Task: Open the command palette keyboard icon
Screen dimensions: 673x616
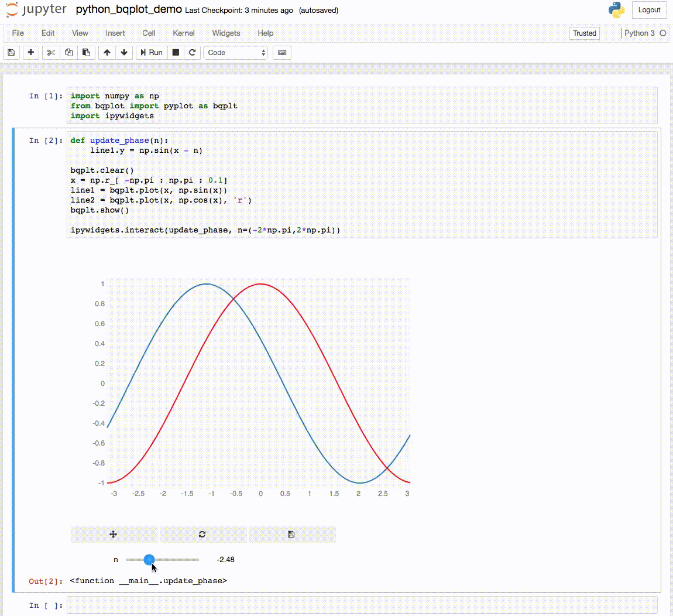Action: coord(282,53)
